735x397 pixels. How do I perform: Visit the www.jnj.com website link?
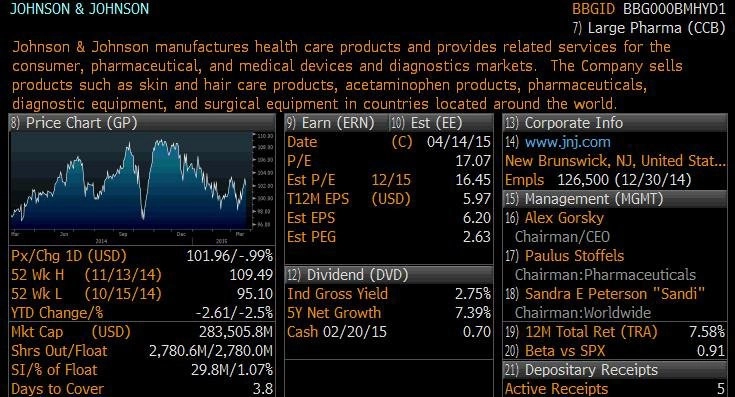(567, 142)
